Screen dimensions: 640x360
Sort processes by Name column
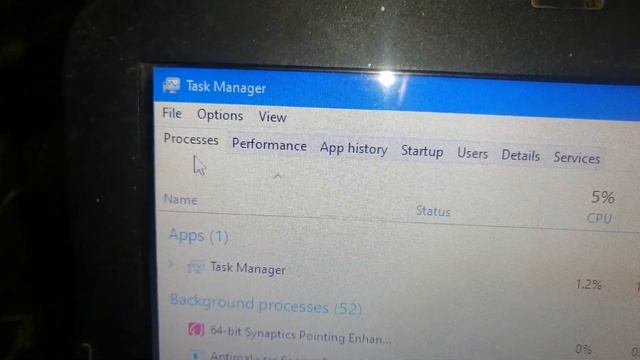click(180, 200)
